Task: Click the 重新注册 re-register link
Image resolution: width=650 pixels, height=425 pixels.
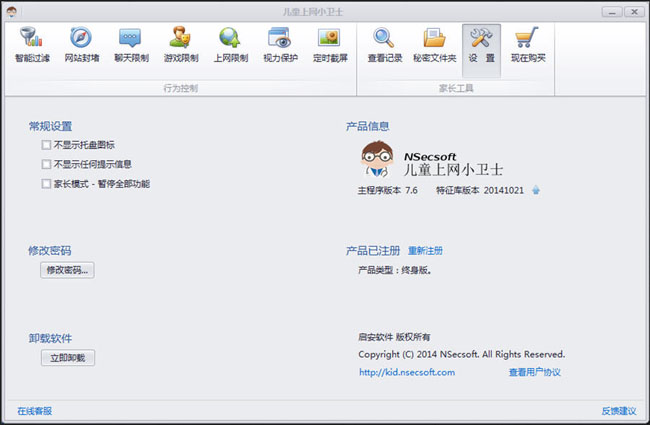Action: coord(425,250)
